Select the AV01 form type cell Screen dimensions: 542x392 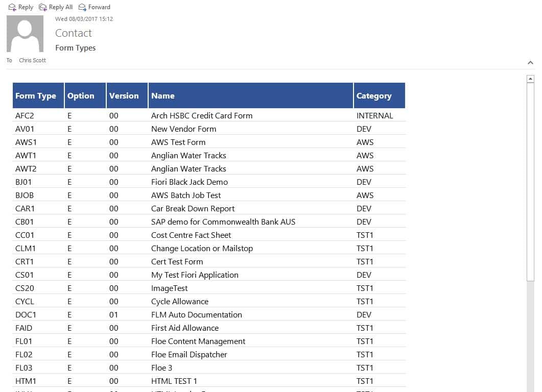25,129
